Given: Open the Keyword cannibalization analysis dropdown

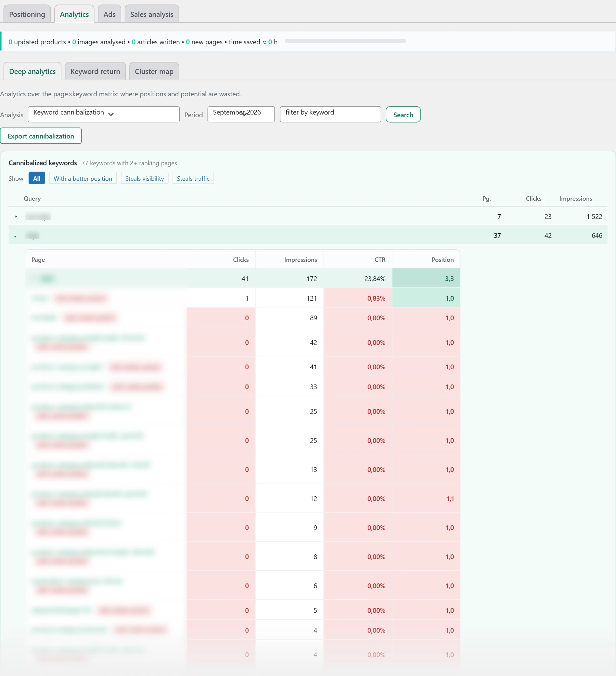Looking at the screenshot, I should click(x=104, y=114).
